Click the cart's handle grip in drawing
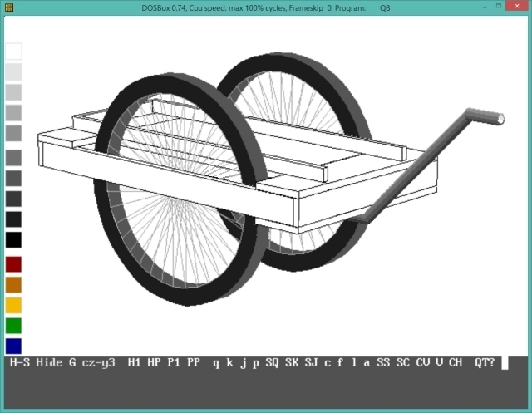Screen dimensions: 532x413 click(485, 116)
